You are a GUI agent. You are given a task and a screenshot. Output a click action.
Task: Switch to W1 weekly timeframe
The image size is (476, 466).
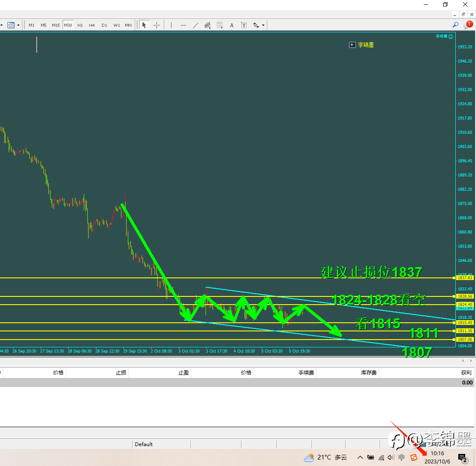click(x=117, y=25)
